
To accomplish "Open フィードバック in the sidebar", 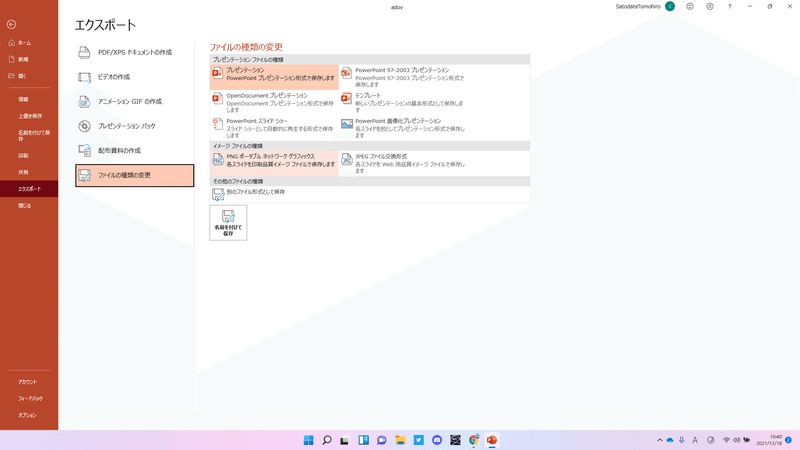I will [x=29, y=398].
